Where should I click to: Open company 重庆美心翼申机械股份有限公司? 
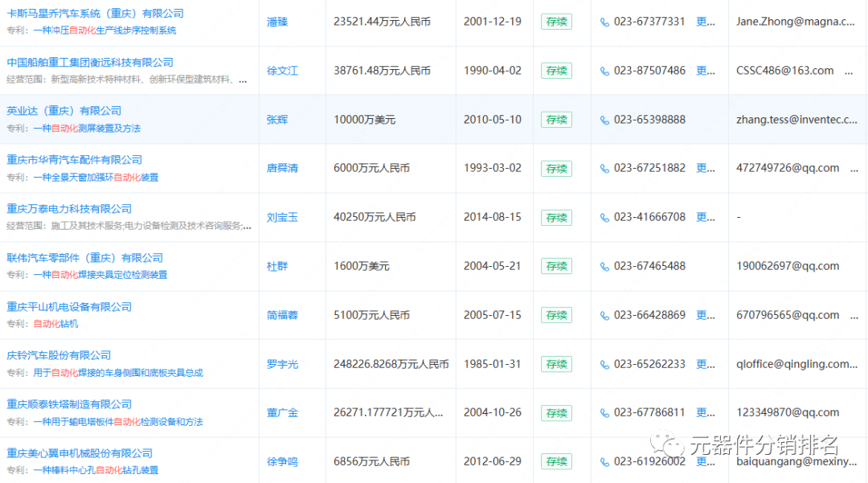[80, 453]
